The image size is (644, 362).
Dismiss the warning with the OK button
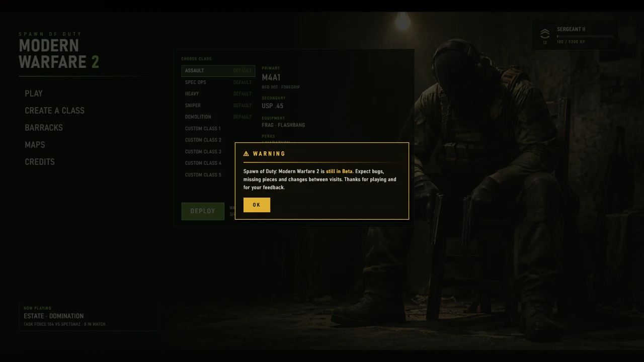(257, 205)
